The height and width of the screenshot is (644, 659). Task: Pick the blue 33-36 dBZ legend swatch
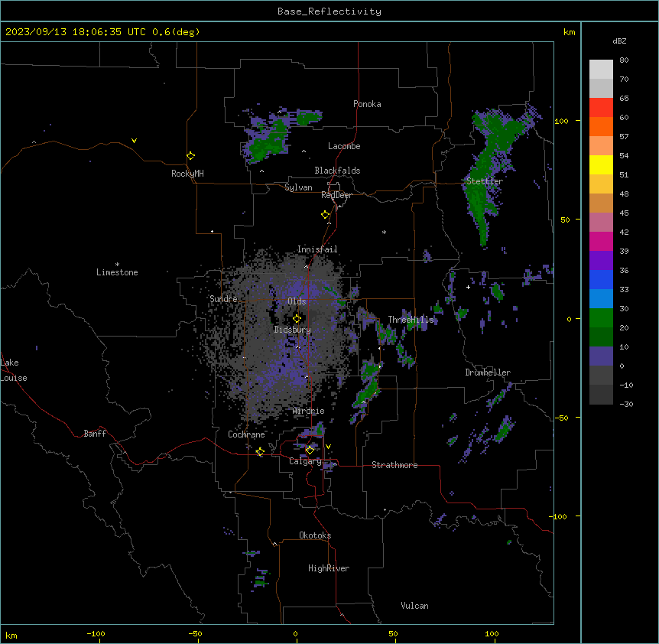(601, 279)
